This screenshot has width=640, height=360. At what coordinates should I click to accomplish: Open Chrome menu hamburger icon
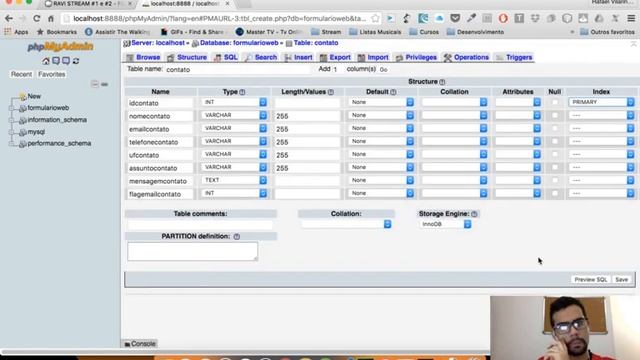click(631, 18)
